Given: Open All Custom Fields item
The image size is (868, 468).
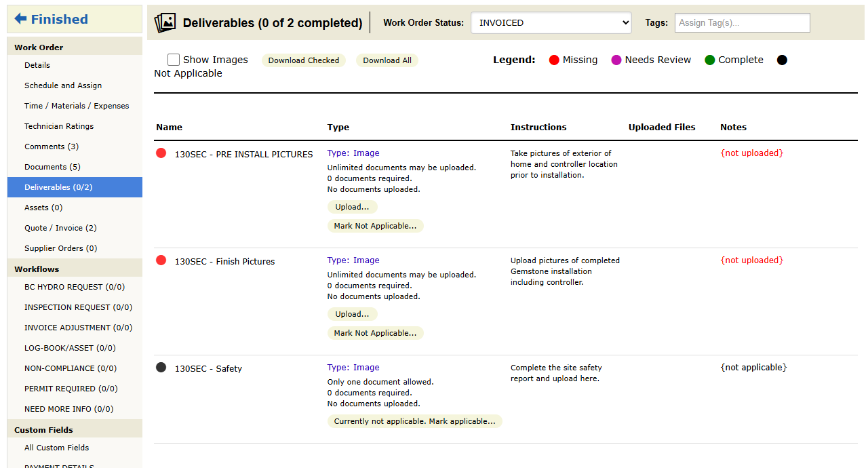Looking at the screenshot, I should [x=75, y=448].
